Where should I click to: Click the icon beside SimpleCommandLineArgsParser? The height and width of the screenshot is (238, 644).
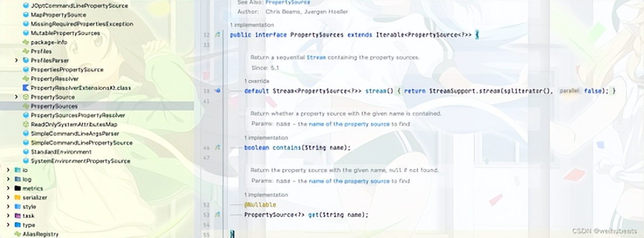coord(26,134)
